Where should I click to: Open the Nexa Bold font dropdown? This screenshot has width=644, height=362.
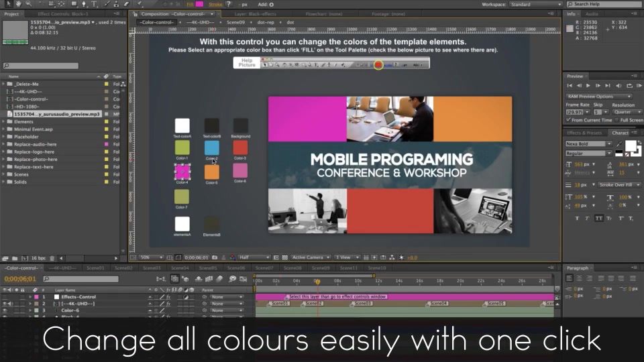588,144
